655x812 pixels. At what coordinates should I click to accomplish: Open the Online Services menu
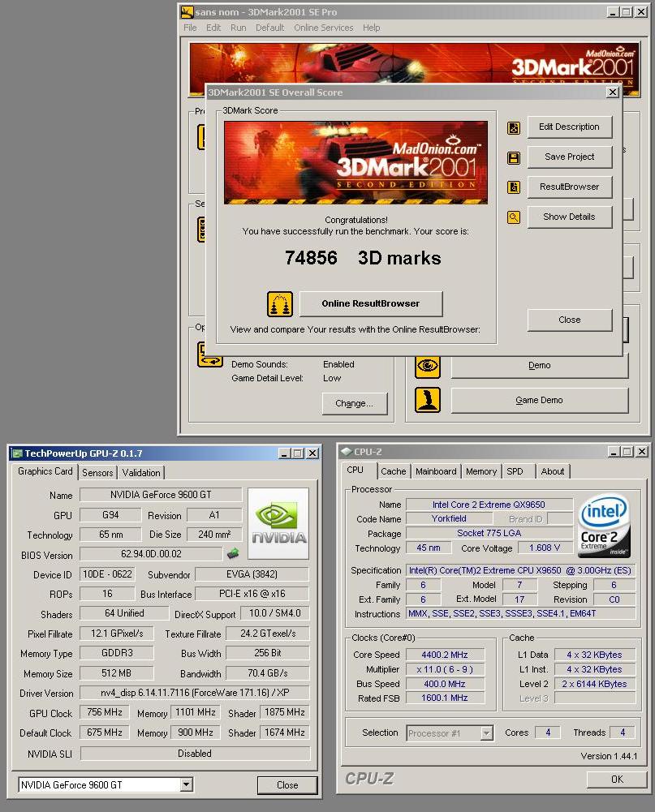click(323, 28)
